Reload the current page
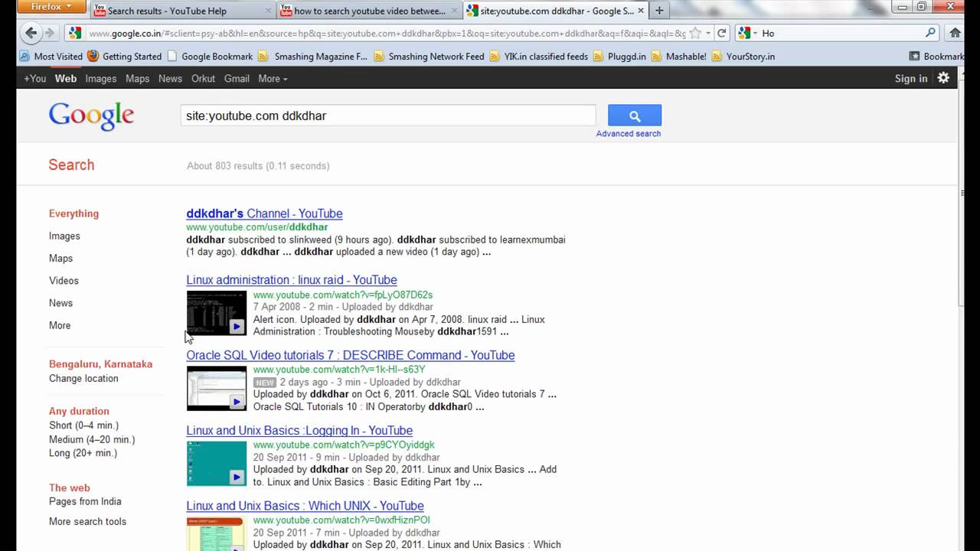This screenshot has height=551, width=980. coord(721,33)
